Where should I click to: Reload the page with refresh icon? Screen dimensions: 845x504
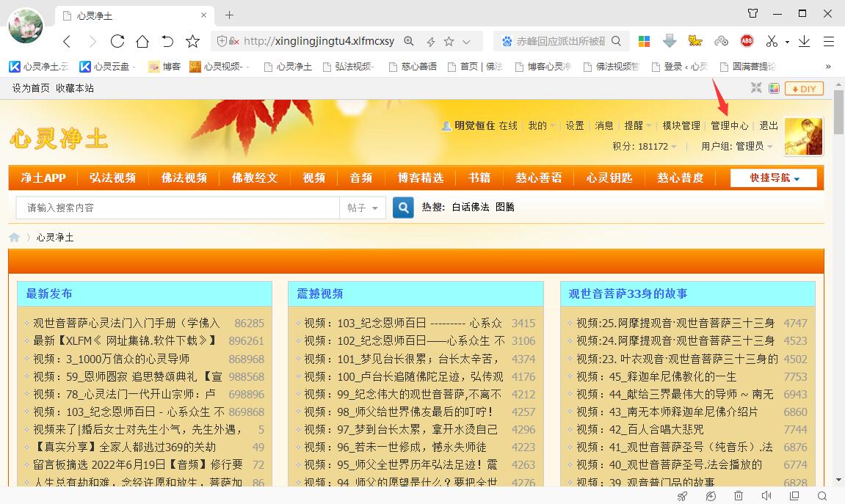pos(117,42)
